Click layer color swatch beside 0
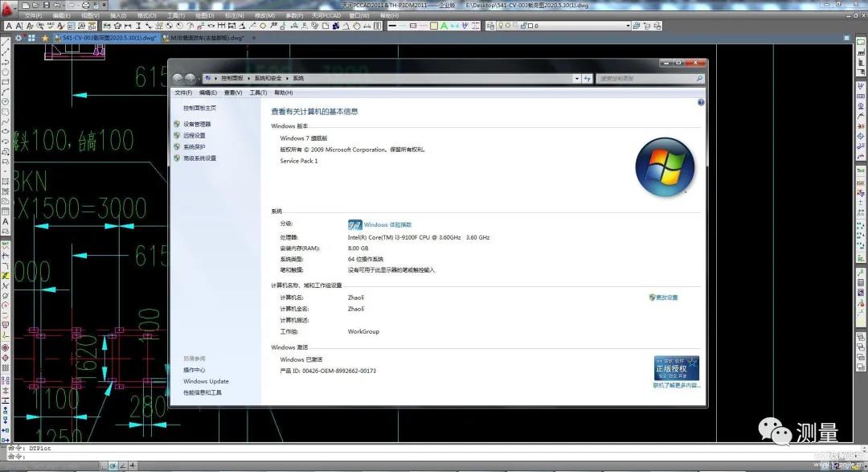Screen dimensions: 868x472 (530, 26)
